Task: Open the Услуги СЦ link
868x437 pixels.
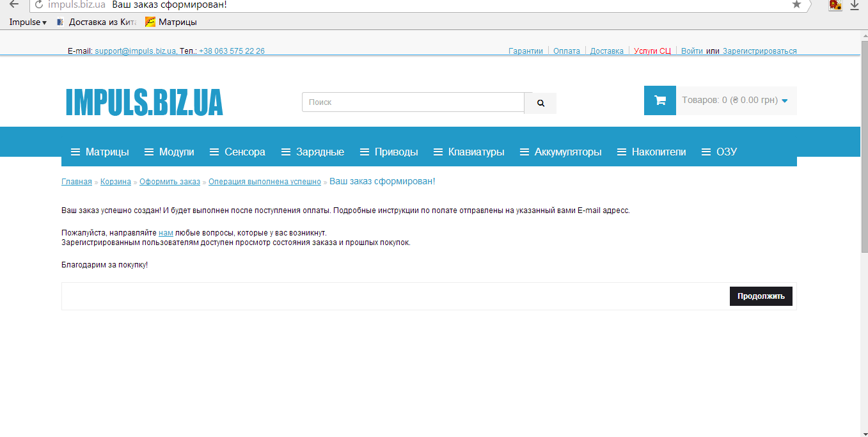Action: tap(652, 51)
